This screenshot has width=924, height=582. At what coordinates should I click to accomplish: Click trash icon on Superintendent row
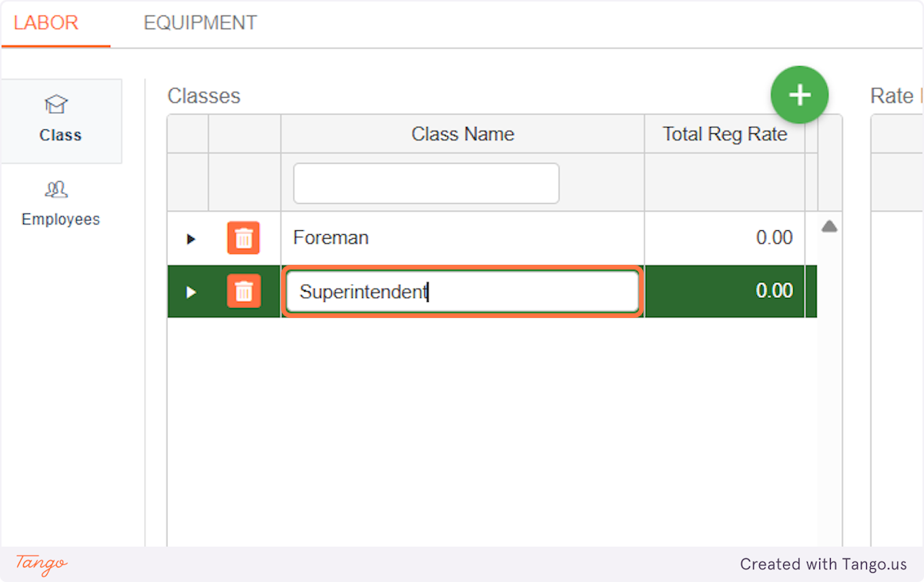tap(243, 292)
